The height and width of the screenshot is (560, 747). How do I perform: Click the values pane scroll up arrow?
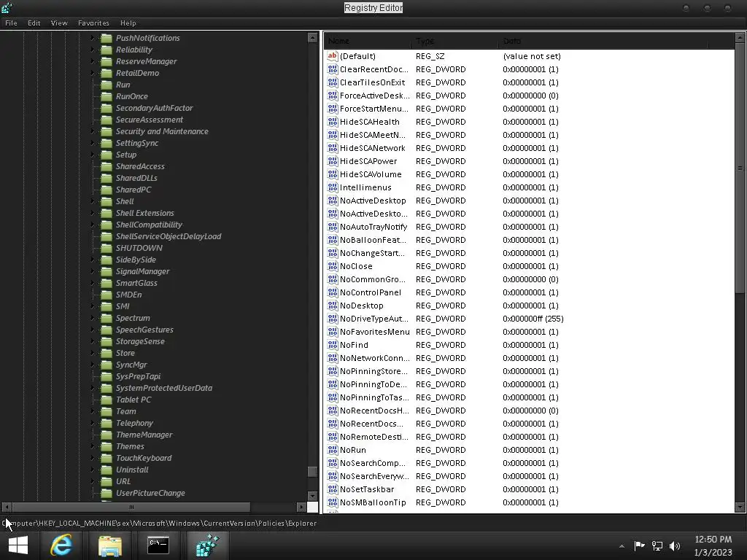click(740, 38)
